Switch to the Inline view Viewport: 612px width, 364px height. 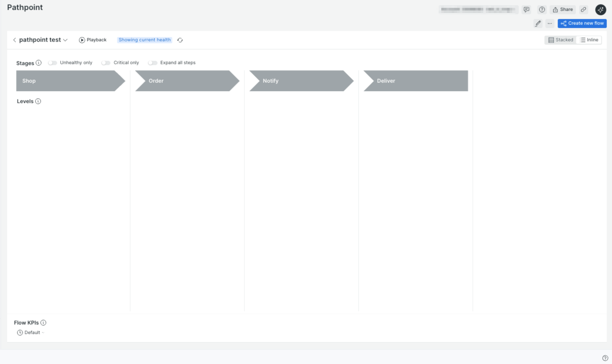click(589, 40)
